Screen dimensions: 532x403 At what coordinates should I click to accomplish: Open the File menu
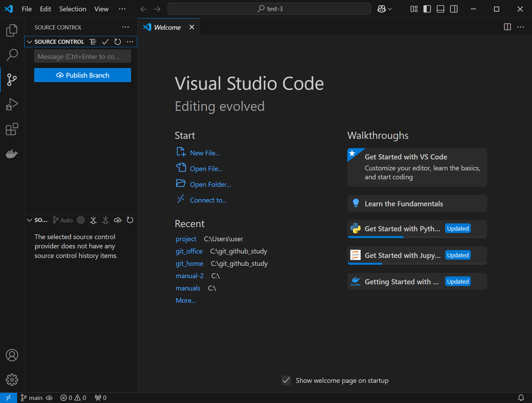(x=26, y=9)
